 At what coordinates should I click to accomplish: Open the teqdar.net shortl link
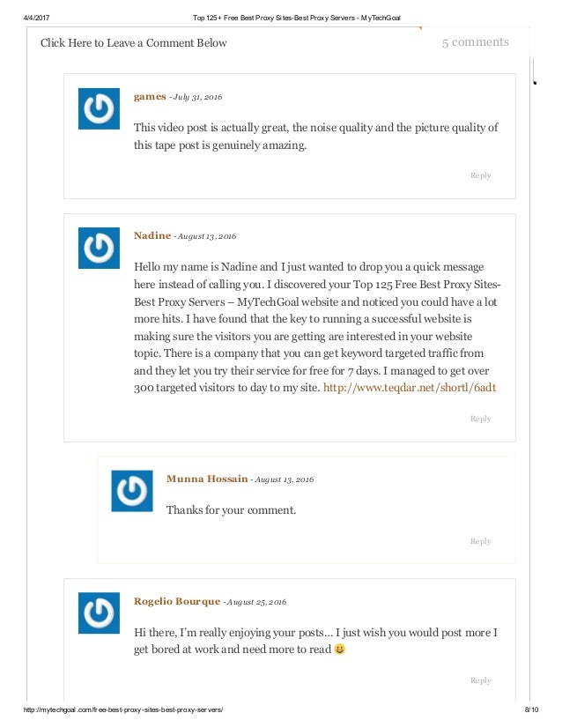(410, 388)
